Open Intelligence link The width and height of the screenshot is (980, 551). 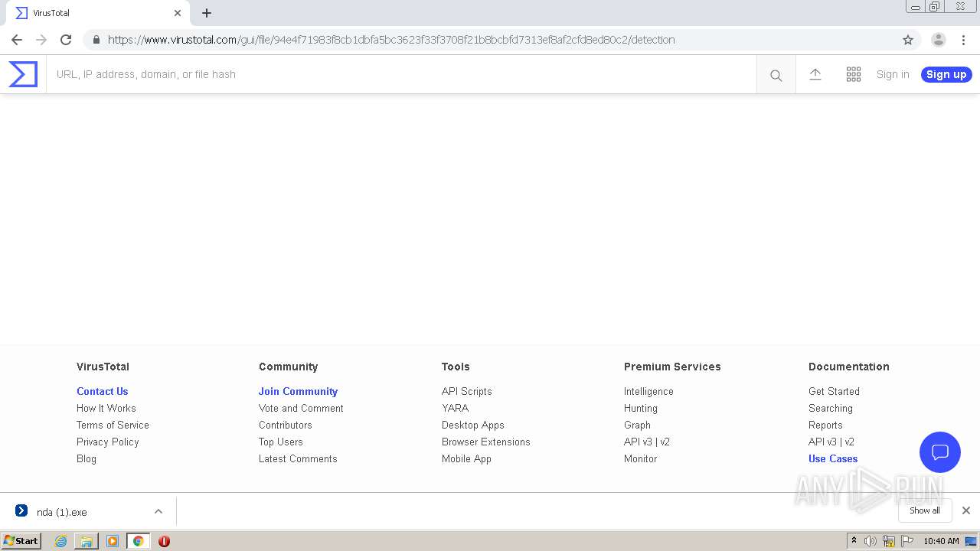coord(648,391)
